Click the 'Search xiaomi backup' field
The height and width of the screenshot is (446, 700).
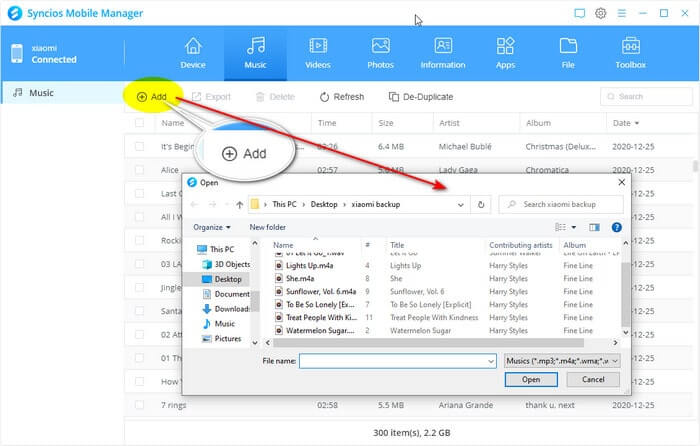tap(561, 204)
